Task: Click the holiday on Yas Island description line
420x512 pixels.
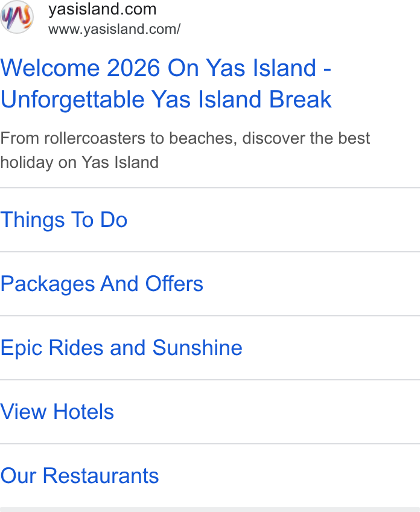Action: coord(80,162)
